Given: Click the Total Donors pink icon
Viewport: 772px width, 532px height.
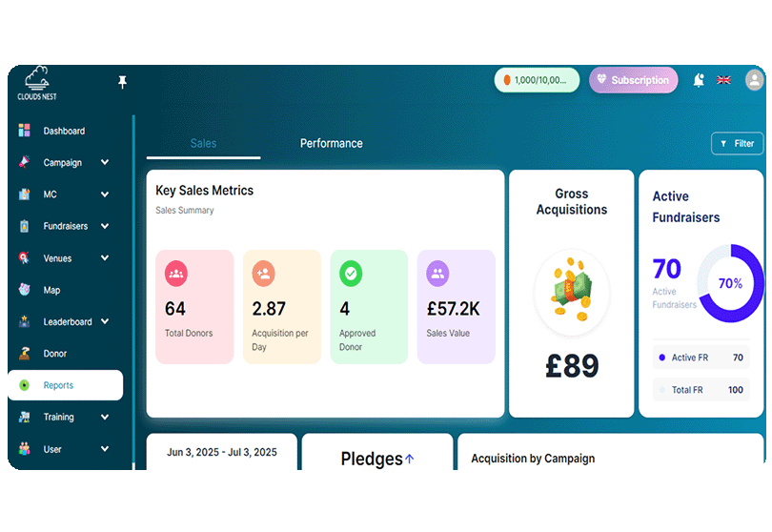Looking at the screenshot, I should [x=175, y=274].
